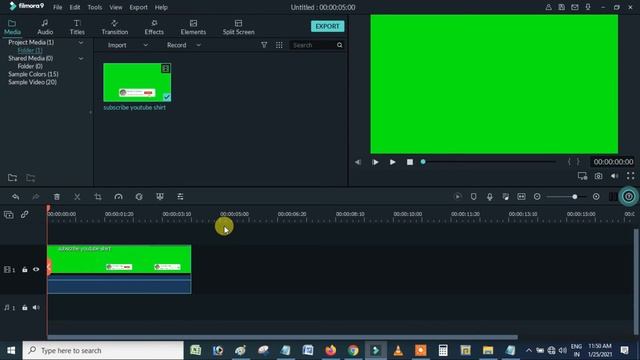Open preview display settings icon
Viewport: 640px width, 360px height.
coord(582,176)
